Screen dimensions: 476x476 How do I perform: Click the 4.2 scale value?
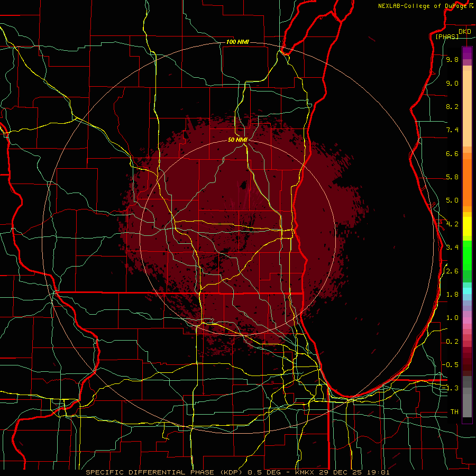pos(452,224)
